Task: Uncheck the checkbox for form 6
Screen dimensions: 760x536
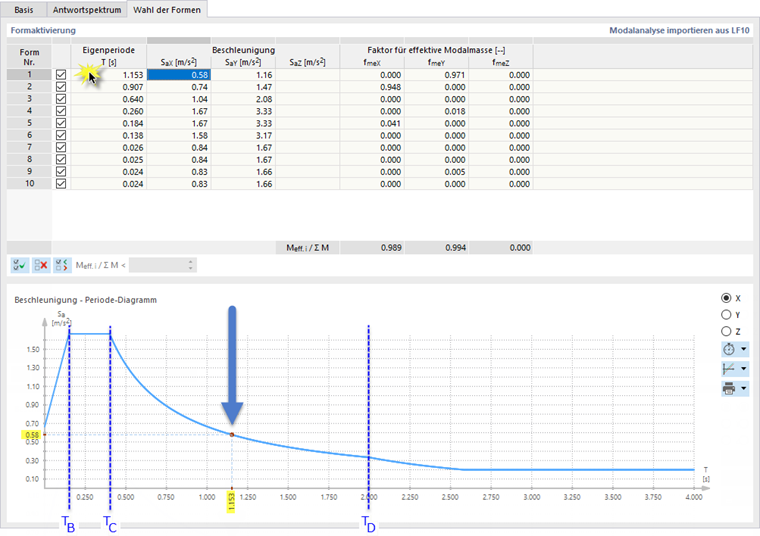Action: 61,135
